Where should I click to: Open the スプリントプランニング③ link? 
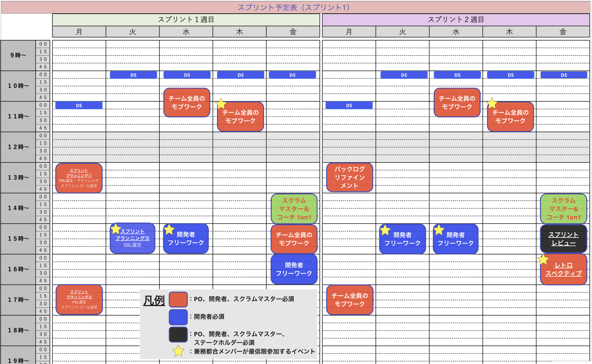click(x=132, y=235)
